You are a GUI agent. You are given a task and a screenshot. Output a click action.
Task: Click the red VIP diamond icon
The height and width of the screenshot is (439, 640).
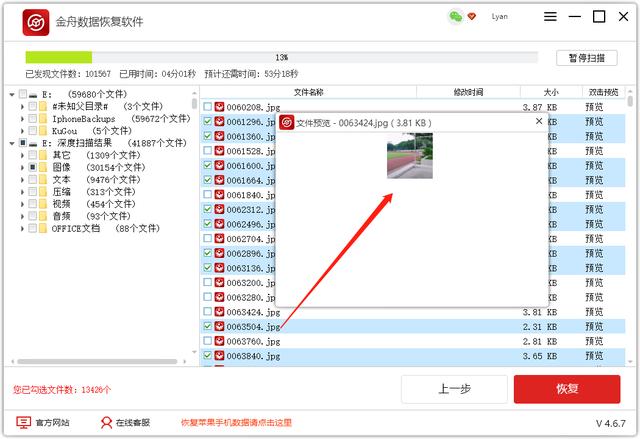472,17
